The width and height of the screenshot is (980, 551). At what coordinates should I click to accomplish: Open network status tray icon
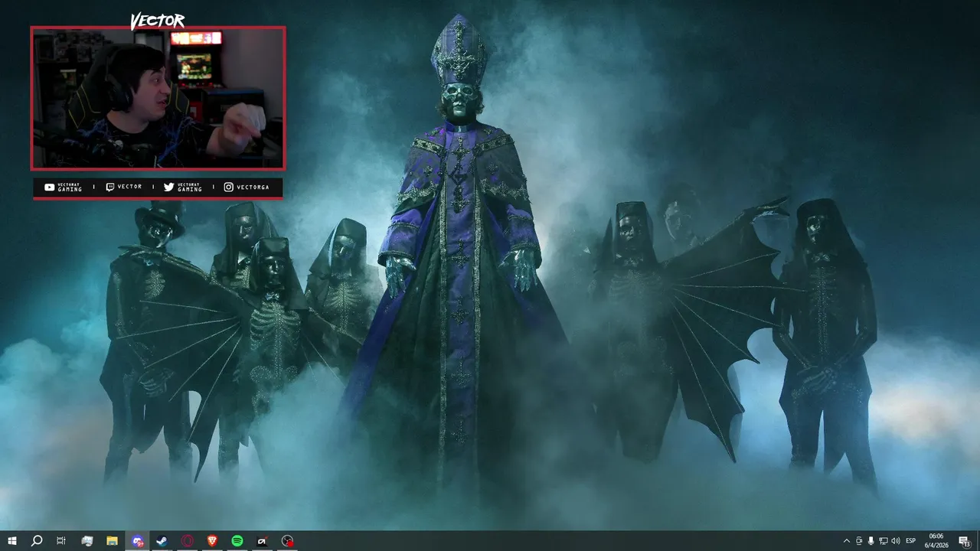click(x=884, y=541)
